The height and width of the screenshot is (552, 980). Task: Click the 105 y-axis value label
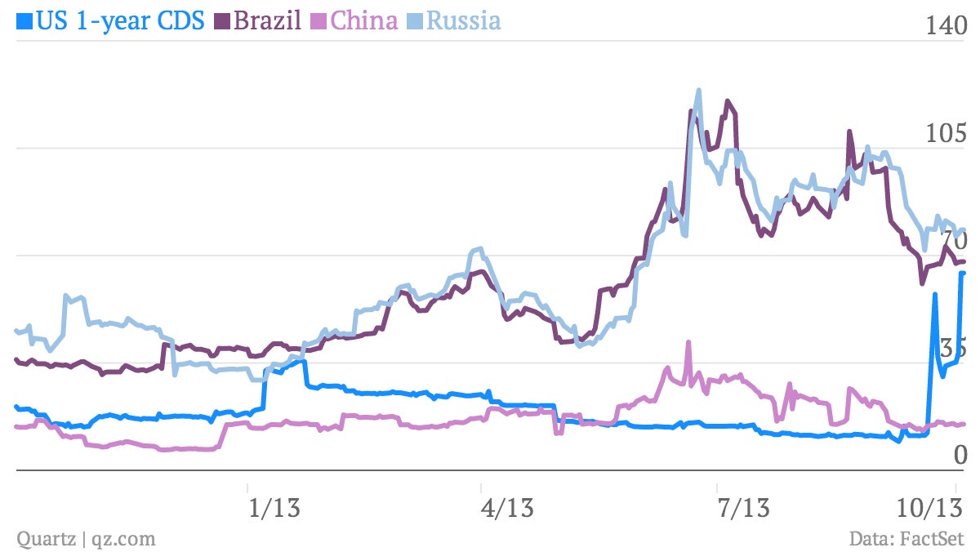click(x=944, y=133)
